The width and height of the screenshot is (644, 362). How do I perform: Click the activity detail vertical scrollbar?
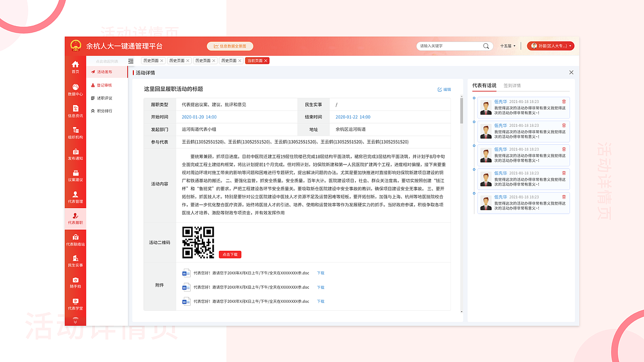pyautogui.click(x=461, y=111)
